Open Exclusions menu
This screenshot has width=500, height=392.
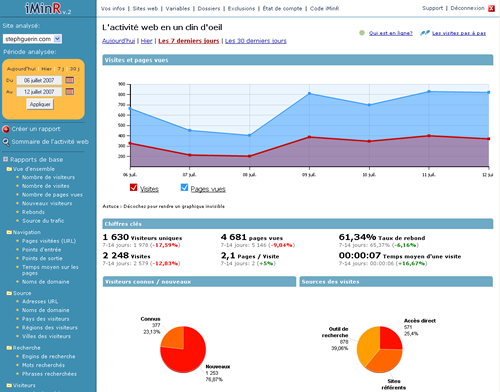[241, 9]
